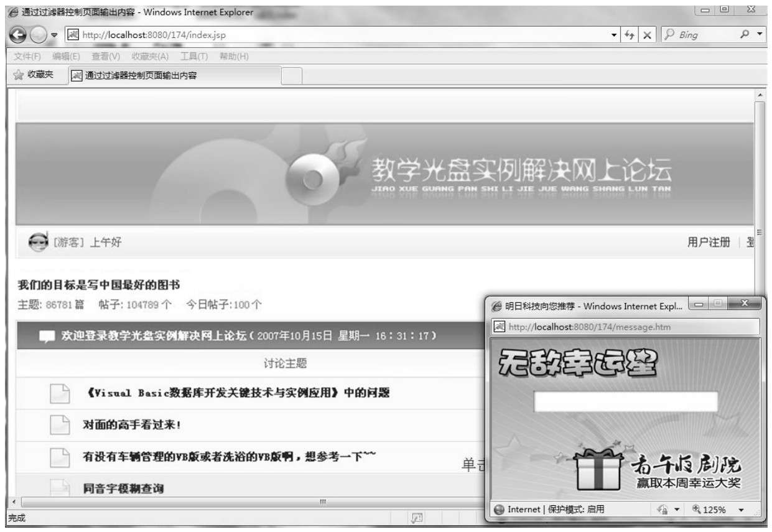Open the zoom level dropdown arrow in popup

[x=741, y=510]
